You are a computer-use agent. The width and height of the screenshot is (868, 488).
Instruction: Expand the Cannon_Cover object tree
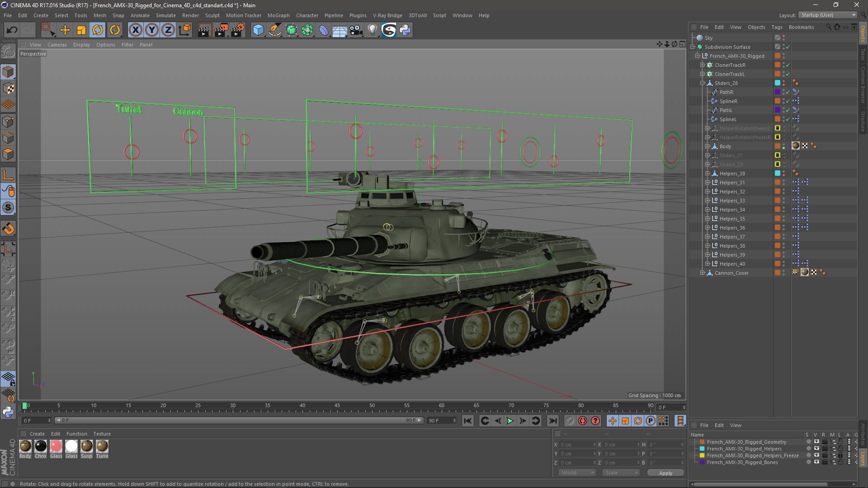(702, 273)
